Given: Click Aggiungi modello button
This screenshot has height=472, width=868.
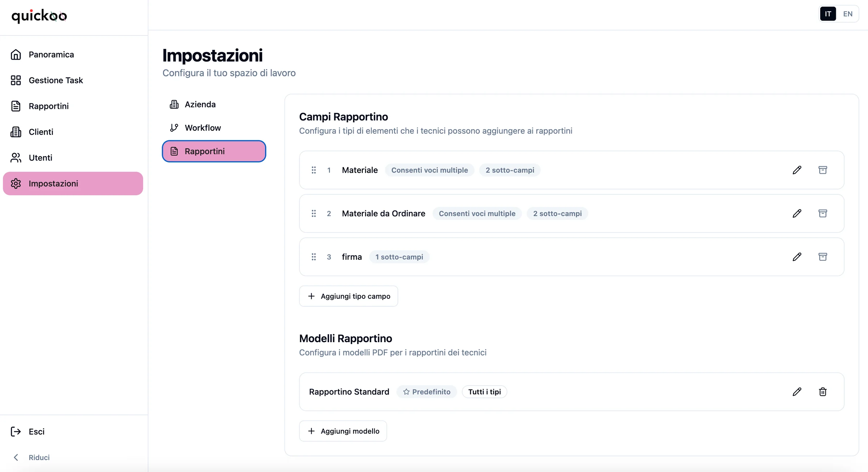Looking at the screenshot, I should (x=343, y=431).
